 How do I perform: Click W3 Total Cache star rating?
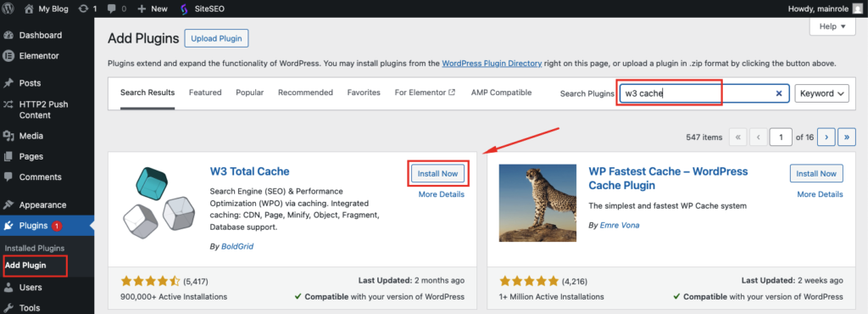pos(150,281)
